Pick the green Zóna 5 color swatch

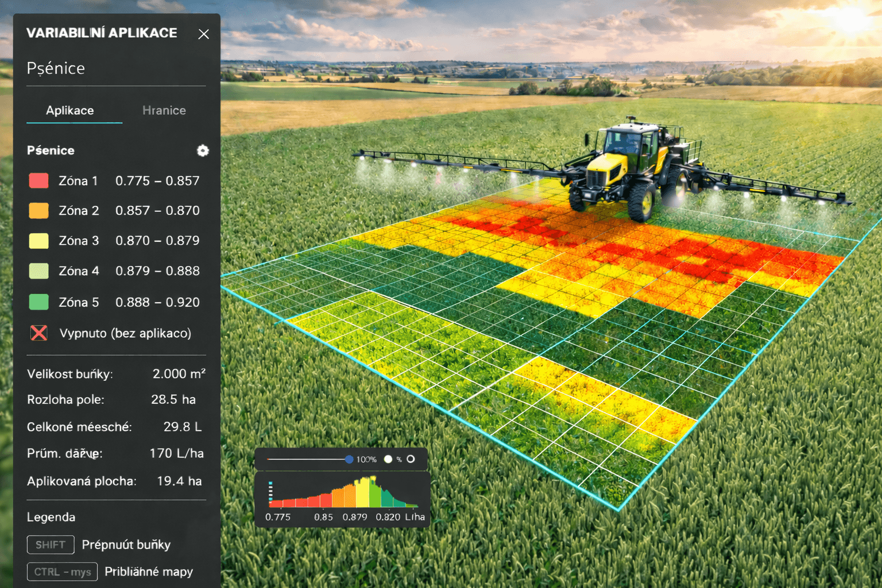point(38,302)
